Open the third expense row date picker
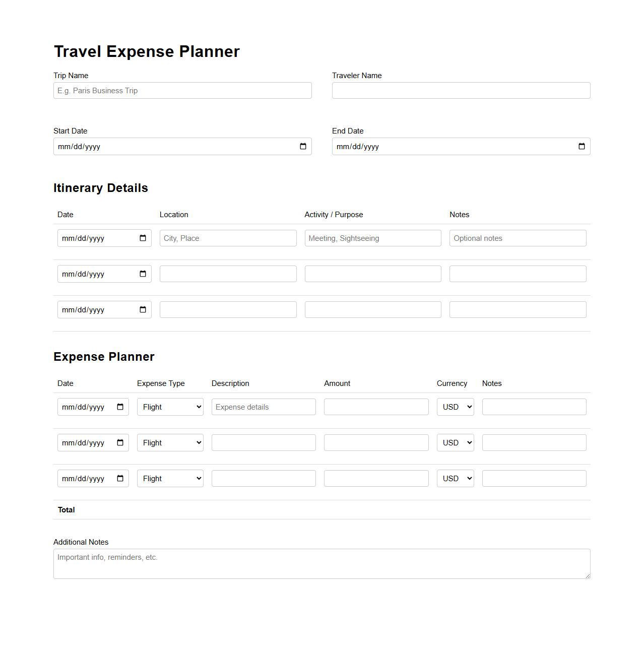This screenshot has width=644, height=655. (x=120, y=478)
